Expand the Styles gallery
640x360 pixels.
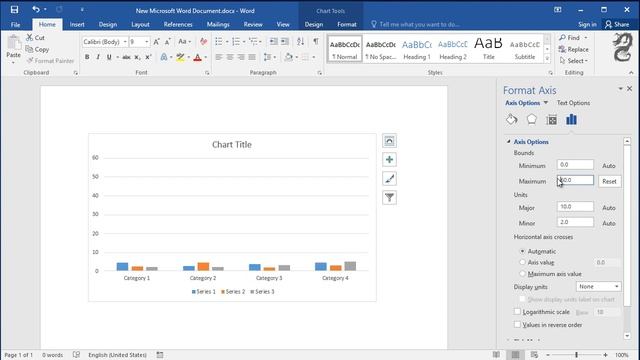tap(547, 59)
